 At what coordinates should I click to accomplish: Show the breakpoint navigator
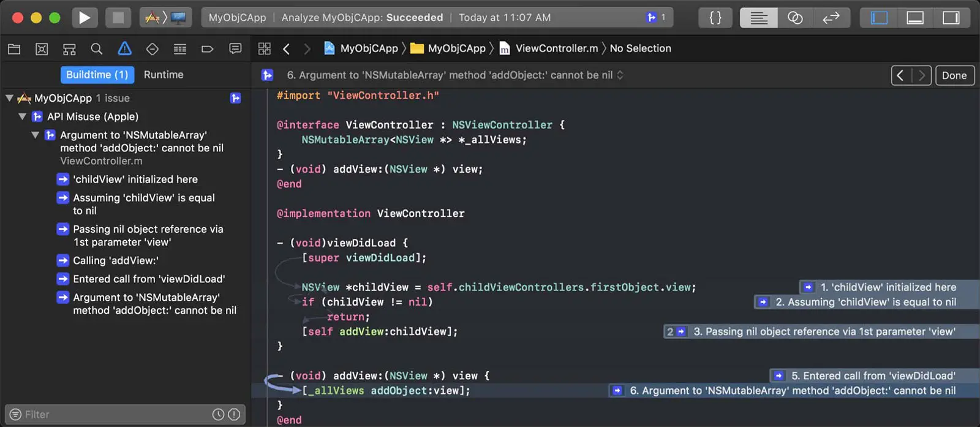208,49
